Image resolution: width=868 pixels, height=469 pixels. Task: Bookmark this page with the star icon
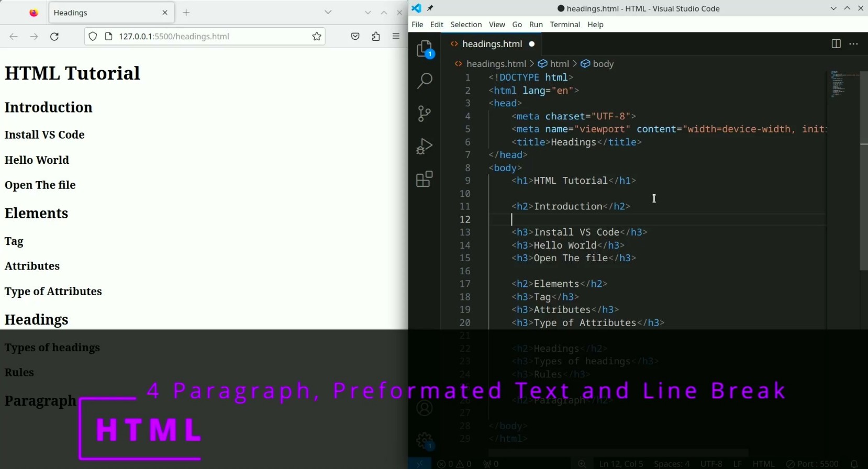317,37
